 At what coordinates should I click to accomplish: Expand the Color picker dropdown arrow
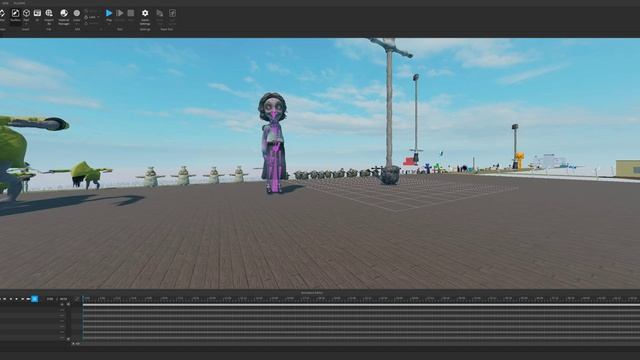point(77,24)
